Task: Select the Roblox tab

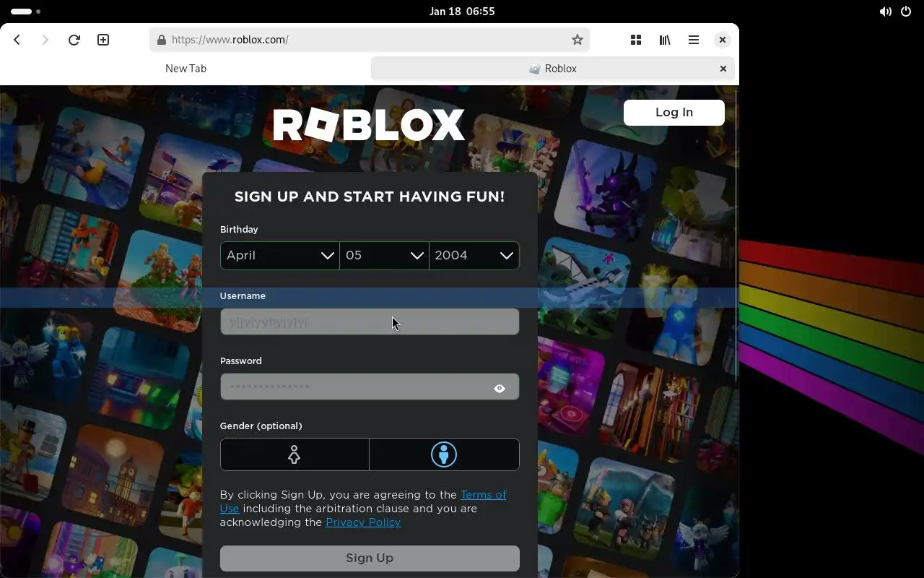Action: (553, 69)
